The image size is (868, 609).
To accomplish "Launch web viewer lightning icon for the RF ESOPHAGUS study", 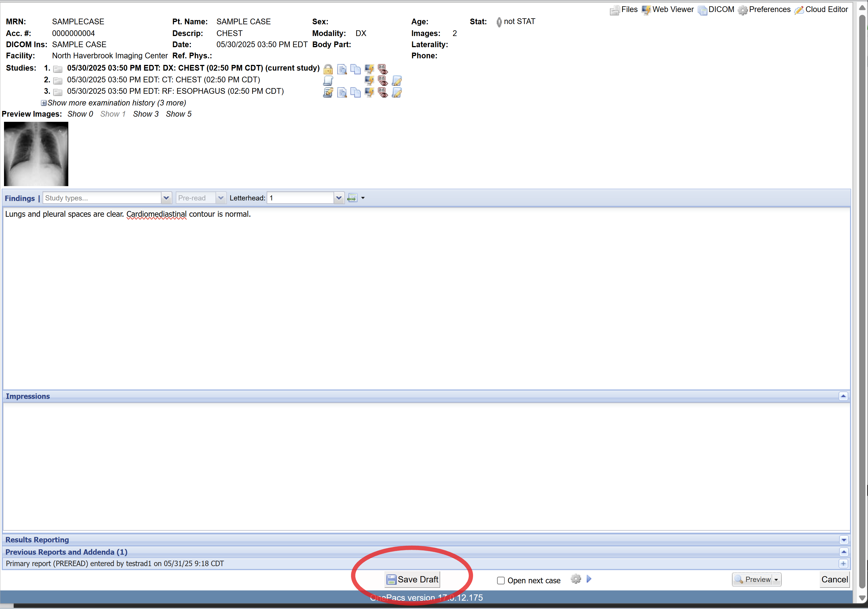I will [369, 92].
